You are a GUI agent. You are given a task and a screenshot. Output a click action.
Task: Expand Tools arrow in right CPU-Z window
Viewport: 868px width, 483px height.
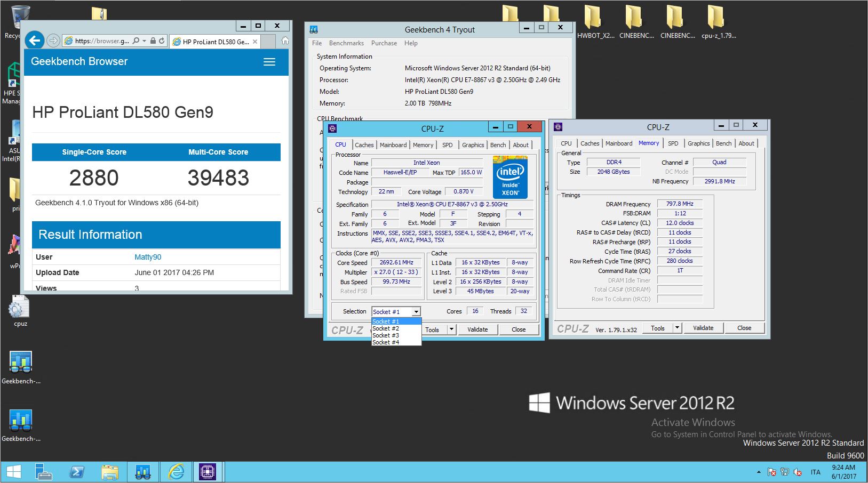(x=678, y=328)
